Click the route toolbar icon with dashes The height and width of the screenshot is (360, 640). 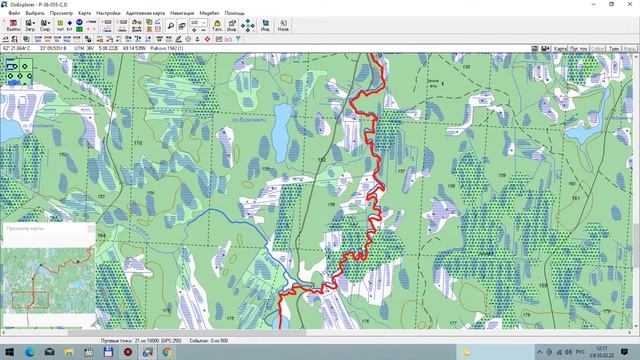coord(91,23)
